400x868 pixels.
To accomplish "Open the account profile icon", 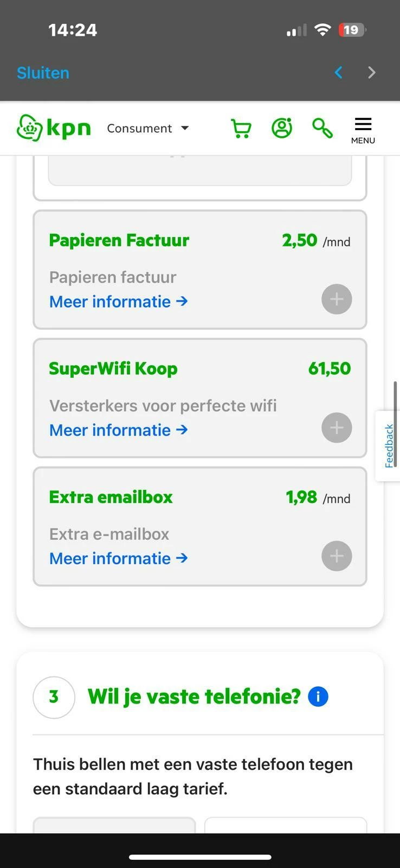I will point(282,128).
